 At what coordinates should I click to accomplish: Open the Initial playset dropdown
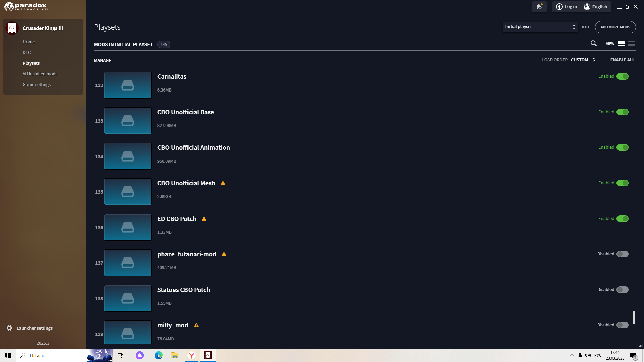coord(540,27)
